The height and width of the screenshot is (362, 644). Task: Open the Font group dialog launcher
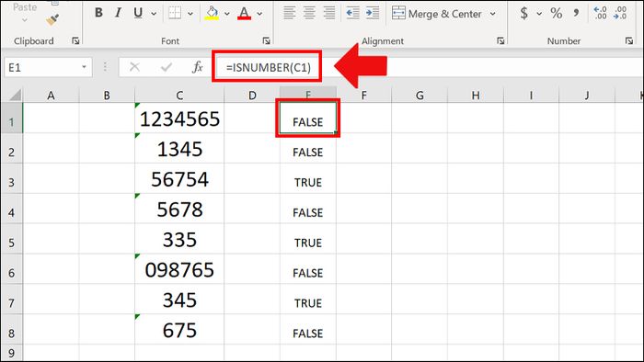tap(266, 40)
